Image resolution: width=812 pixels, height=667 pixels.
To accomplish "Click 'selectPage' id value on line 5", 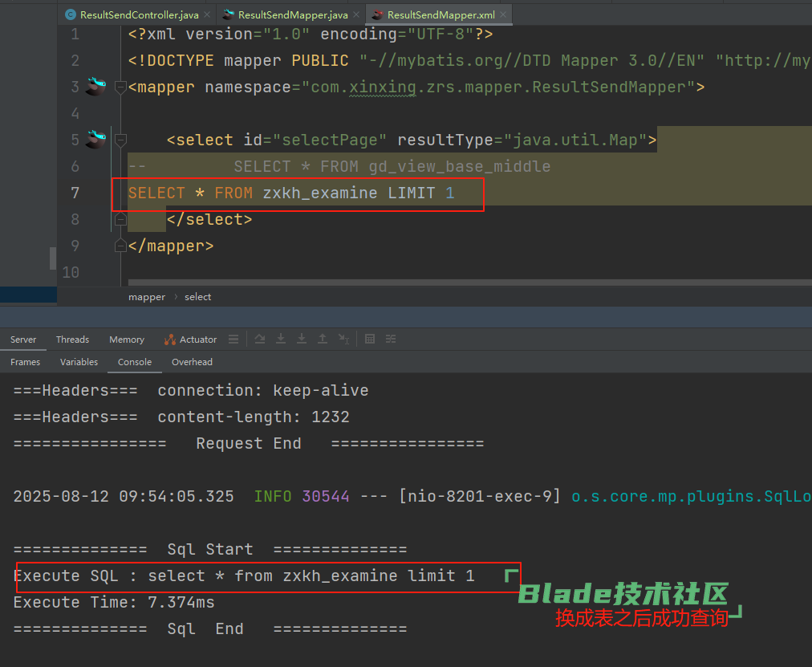I will (329, 140).
